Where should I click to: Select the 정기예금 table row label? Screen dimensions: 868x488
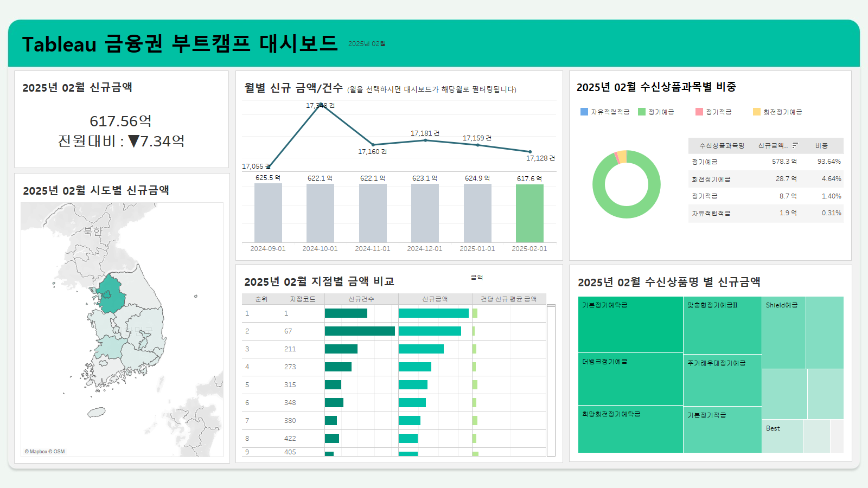click(704, 162)
